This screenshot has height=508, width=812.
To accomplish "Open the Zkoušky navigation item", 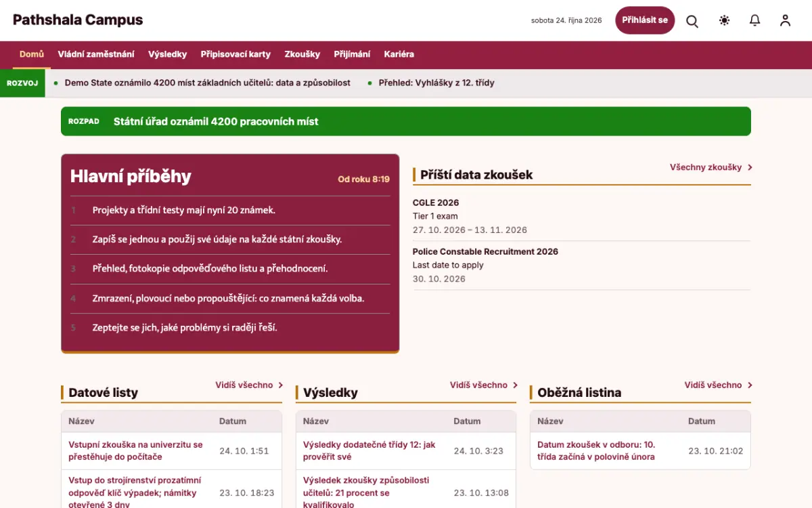I will (302, 54).
